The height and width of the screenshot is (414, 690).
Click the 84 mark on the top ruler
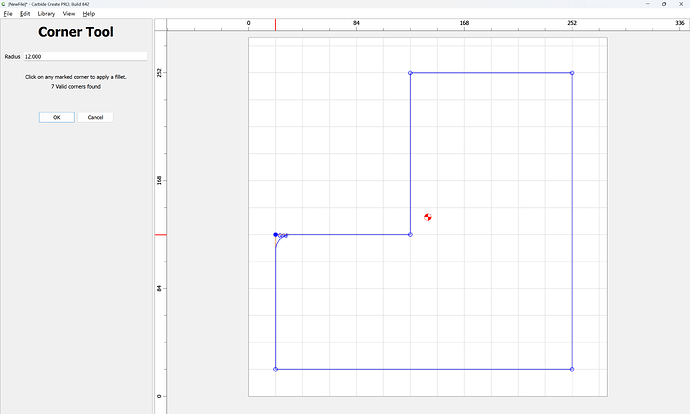pyautogui.click(x=356, y=23)
